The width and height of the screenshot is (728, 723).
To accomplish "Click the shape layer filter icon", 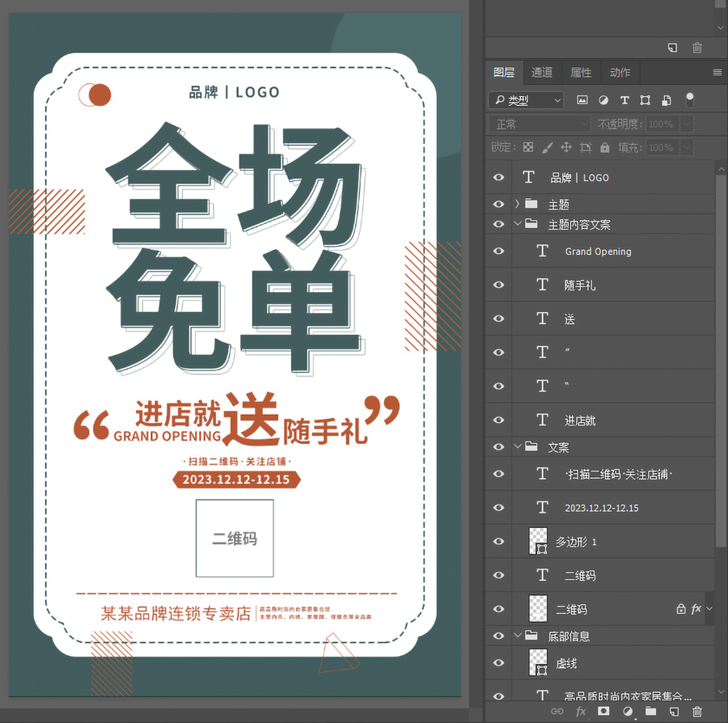I will click(x=645, y=99).
